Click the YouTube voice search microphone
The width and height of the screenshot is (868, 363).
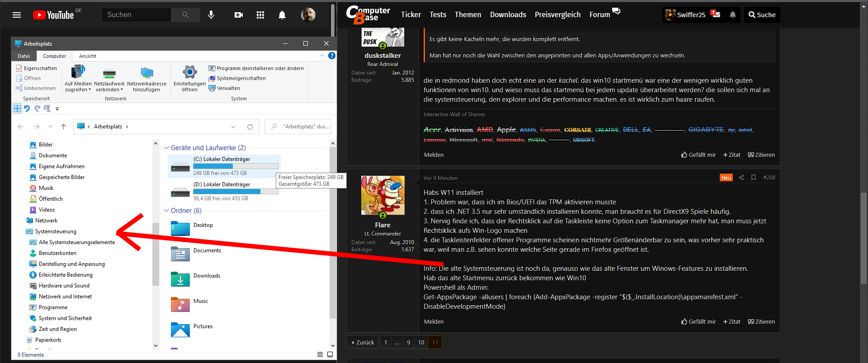pos(211,15)
